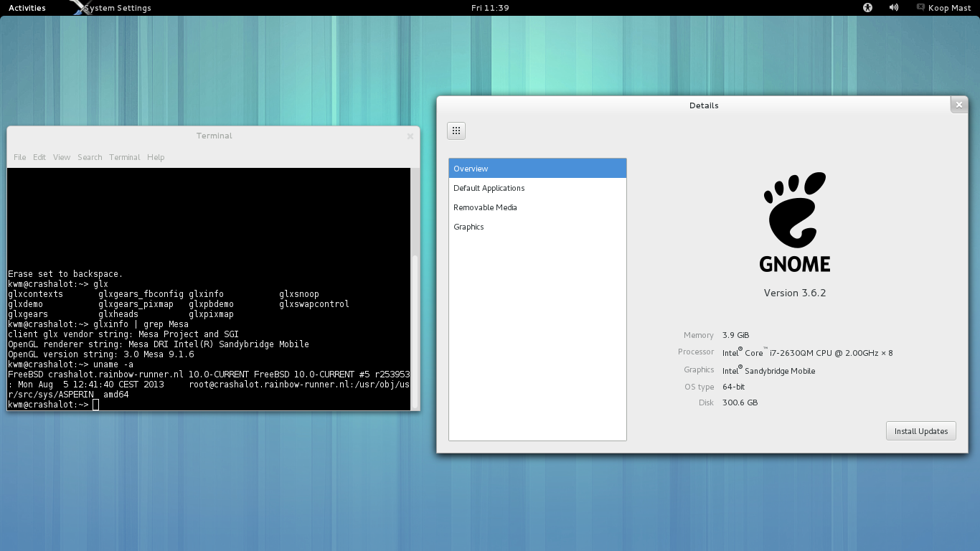Open the Edit menu in Terminal
The height and width of the screenshot is (551, 980).
(39, 157)
